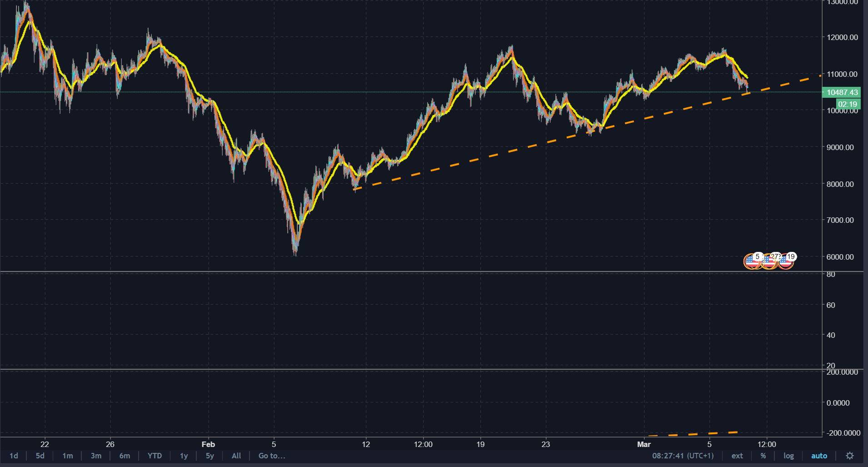Click the 60 level on indicator scale

pyautogui.click(x=831, y=305)
